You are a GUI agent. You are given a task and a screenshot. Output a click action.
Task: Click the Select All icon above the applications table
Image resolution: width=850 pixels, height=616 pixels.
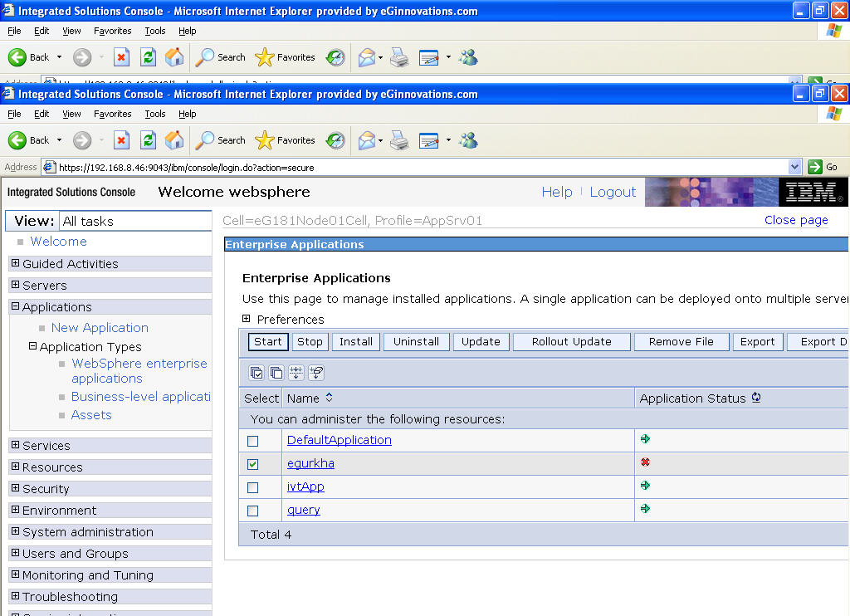click(256, 373)
